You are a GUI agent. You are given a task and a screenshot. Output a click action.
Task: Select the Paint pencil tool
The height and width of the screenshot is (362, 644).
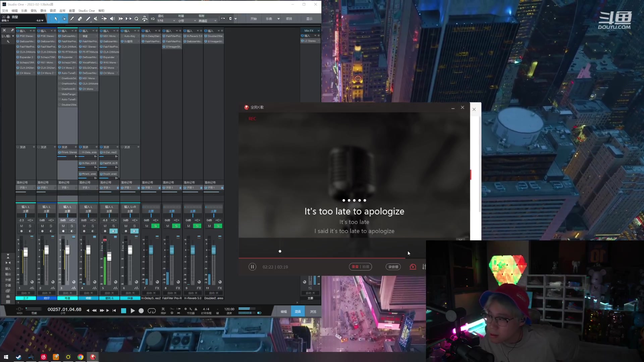point(88,19)
